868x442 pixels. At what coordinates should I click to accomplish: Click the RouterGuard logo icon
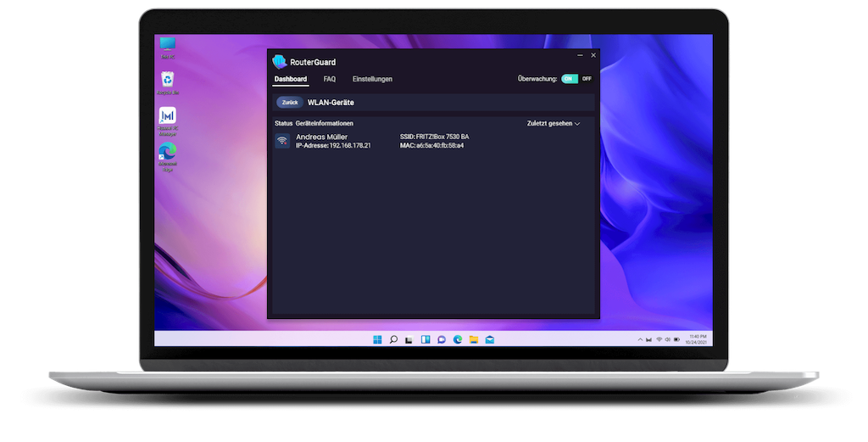[x=280, y=61]
